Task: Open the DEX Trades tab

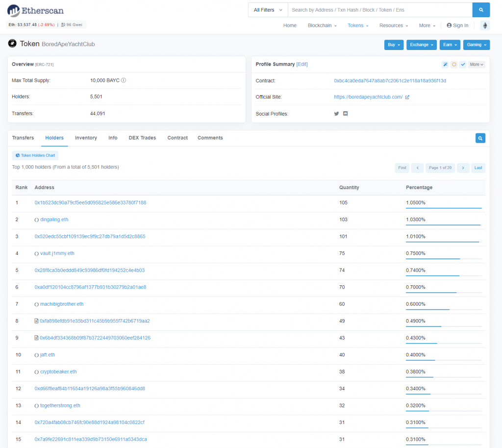Action: (x=142, y=138)
